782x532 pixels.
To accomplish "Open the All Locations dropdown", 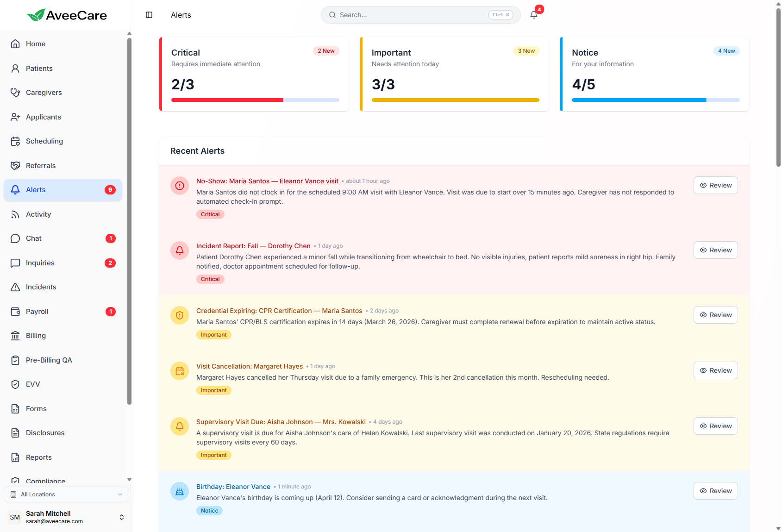I will click(66, 494).
